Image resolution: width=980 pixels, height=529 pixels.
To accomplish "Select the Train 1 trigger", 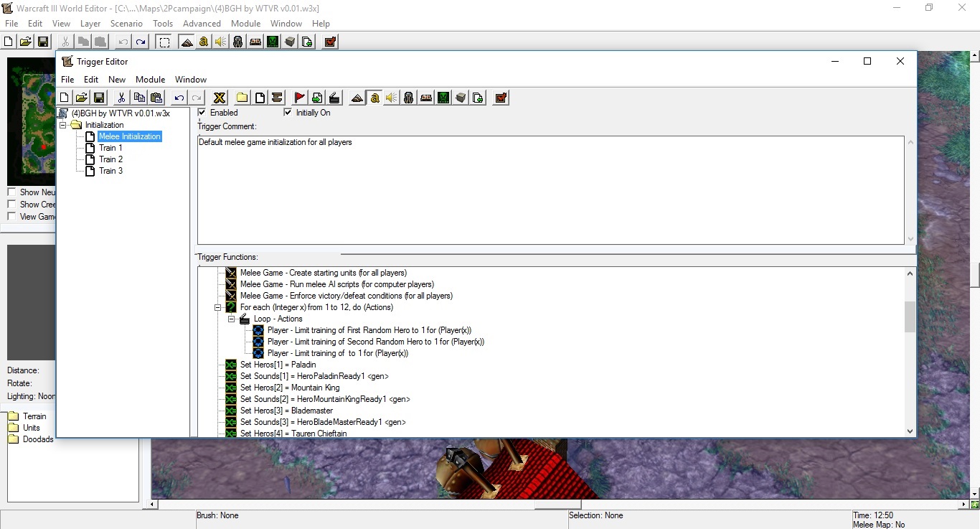I will coord(110,148).
